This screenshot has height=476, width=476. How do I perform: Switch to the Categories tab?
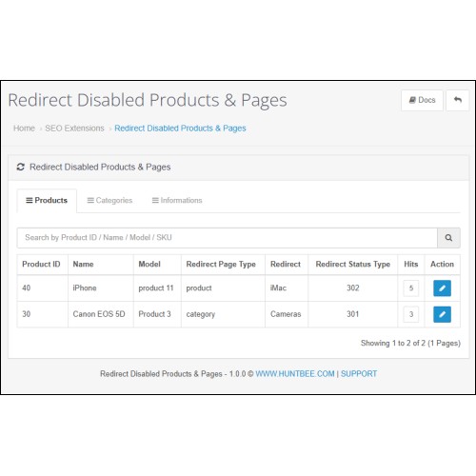tap(109, 201)
